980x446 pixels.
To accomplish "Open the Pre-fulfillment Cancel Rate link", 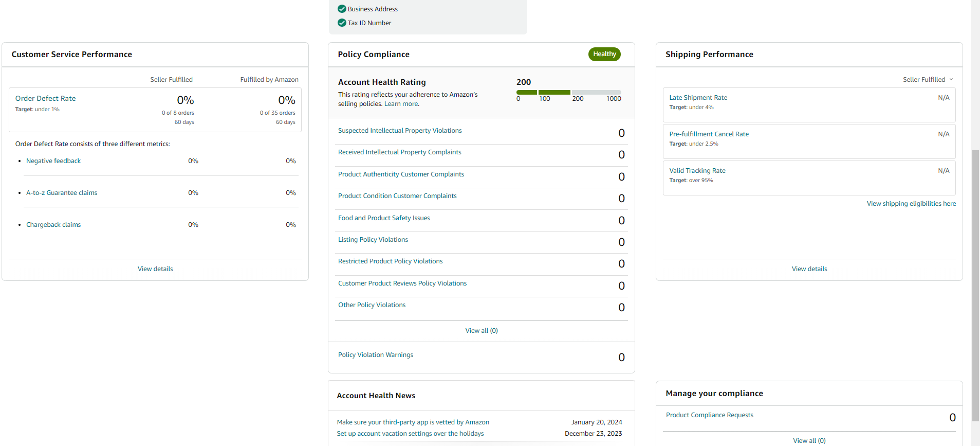I will [x=709, y=134].
